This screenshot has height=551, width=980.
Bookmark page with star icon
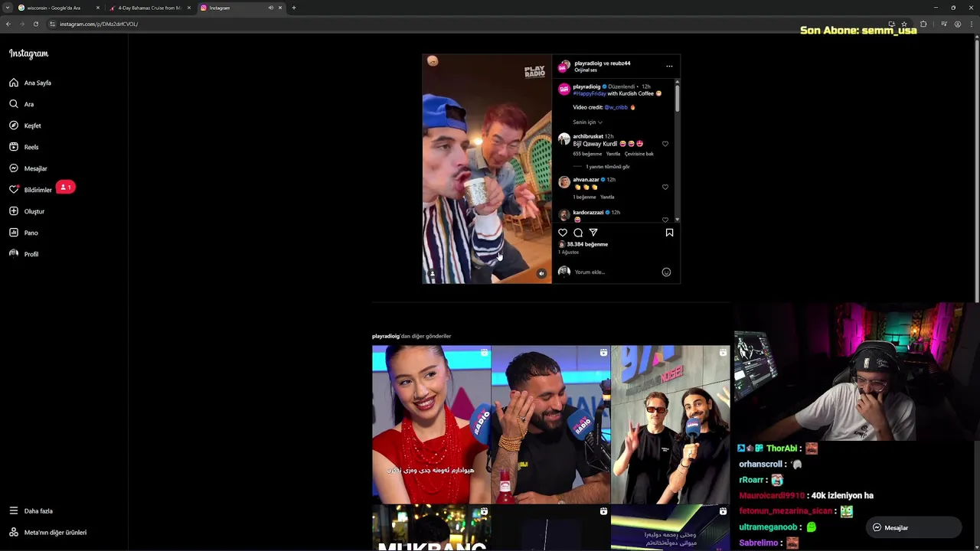pyautogui.click(x=905, y=24)
